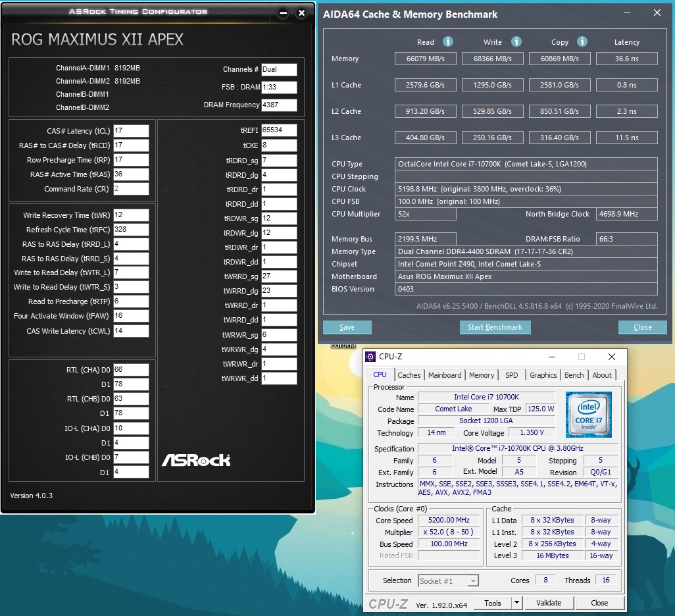Open the Socket #1 selection dropdown
The height and width of the screenshot is (616, 675).
pos(447,580)
